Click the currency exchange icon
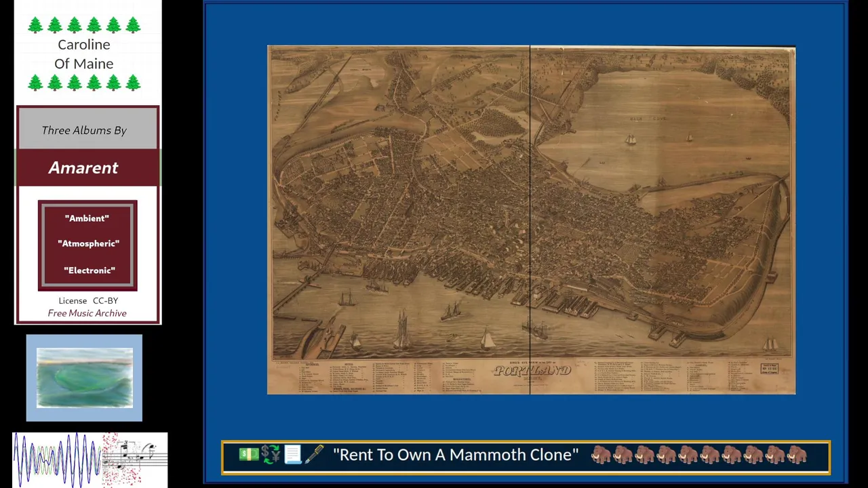Viewport: 868px width, 488px height. pyautogui.click(x=271, y=454)
